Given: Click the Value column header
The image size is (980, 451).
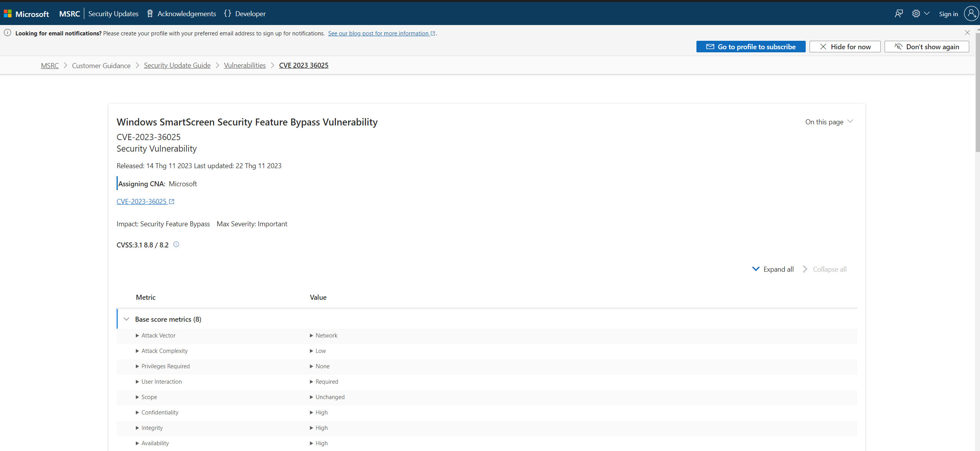Looking at the screenshot, I should click(x=318, y=297).
